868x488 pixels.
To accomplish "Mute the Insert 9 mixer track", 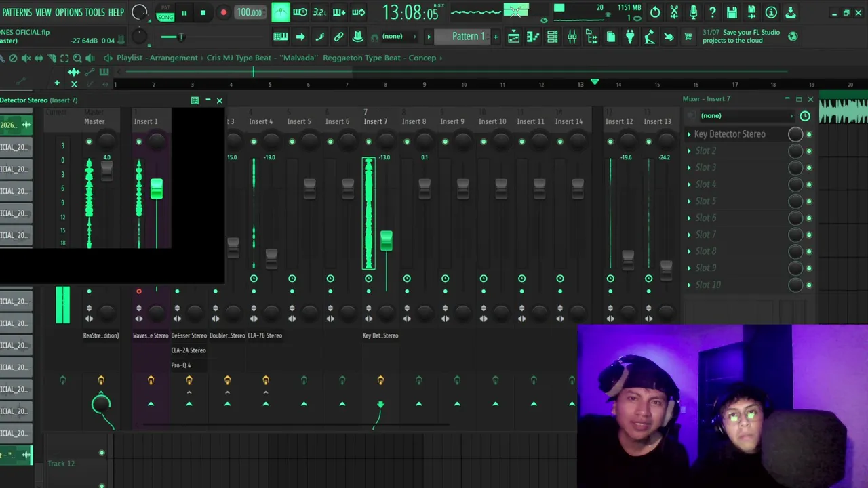I will [x=445, y=142].
